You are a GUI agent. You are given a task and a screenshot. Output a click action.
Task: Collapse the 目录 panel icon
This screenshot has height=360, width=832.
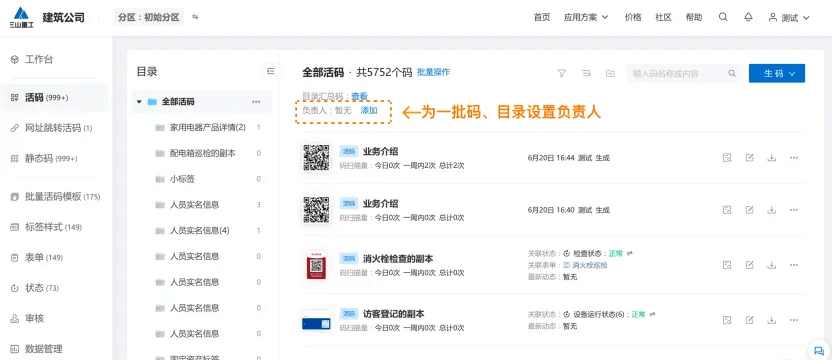coord(271,71)
